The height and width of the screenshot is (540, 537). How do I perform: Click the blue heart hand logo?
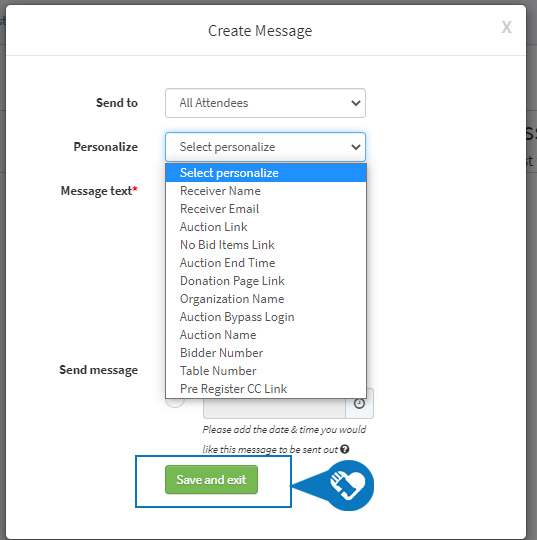[348, 485]
